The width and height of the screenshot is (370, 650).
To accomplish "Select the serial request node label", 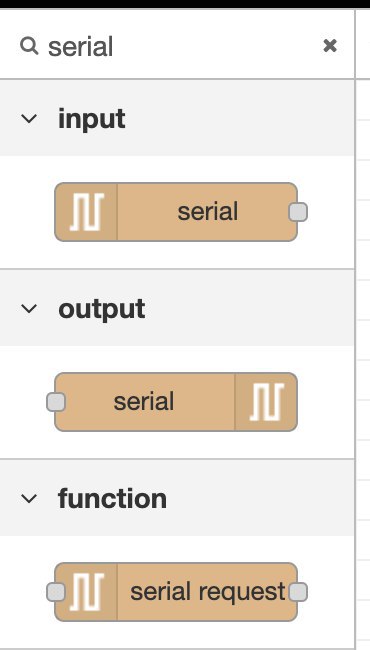I will (208, 592).
